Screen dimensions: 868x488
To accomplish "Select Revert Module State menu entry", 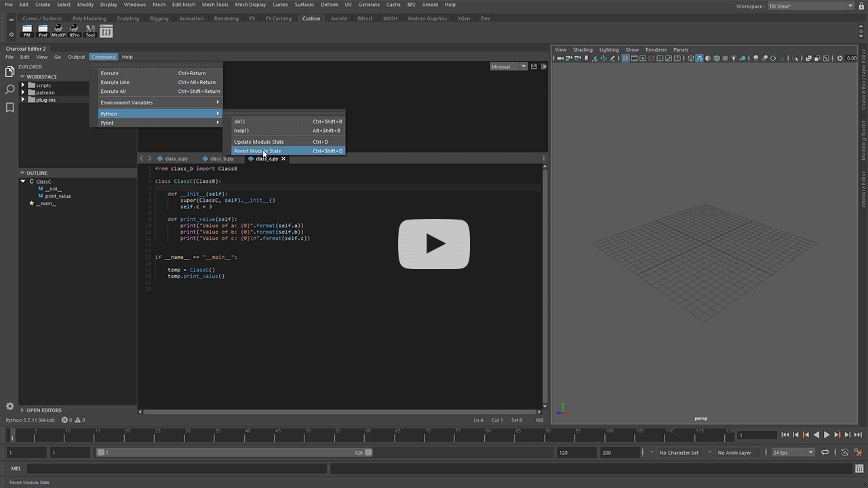I will coord(258,151).
